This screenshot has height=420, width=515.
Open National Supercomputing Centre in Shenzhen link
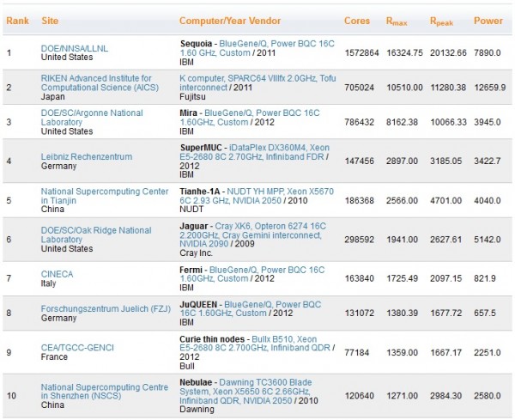click(105, 392)
